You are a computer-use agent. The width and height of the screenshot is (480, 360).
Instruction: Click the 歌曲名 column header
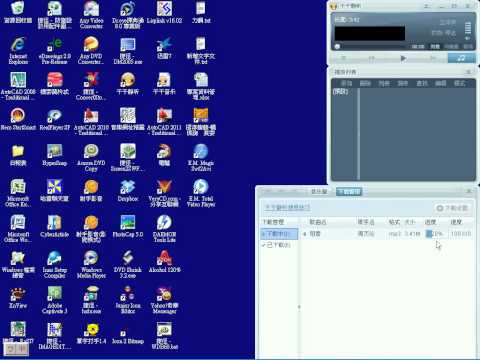click(318, 222)
